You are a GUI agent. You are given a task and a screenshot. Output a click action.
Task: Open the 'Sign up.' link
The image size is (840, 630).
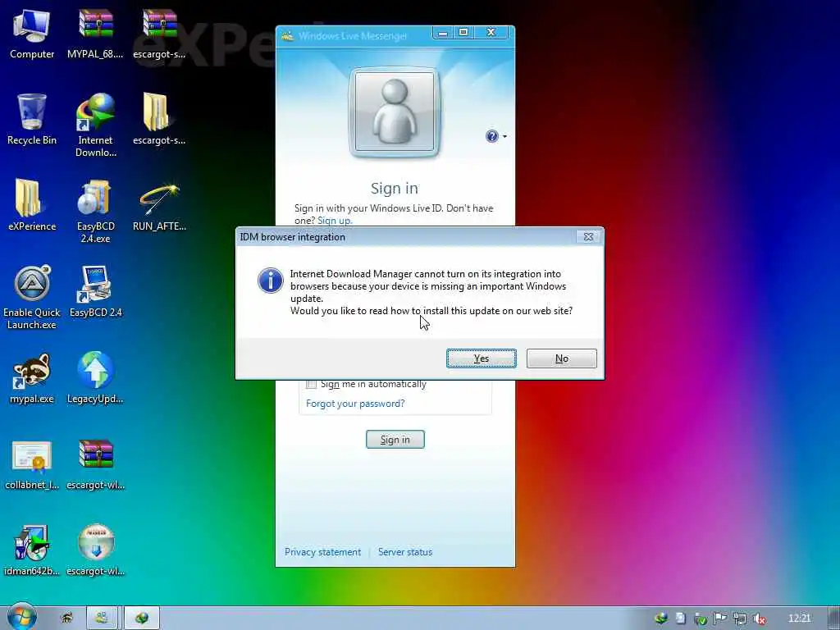[x=335, y=221]
